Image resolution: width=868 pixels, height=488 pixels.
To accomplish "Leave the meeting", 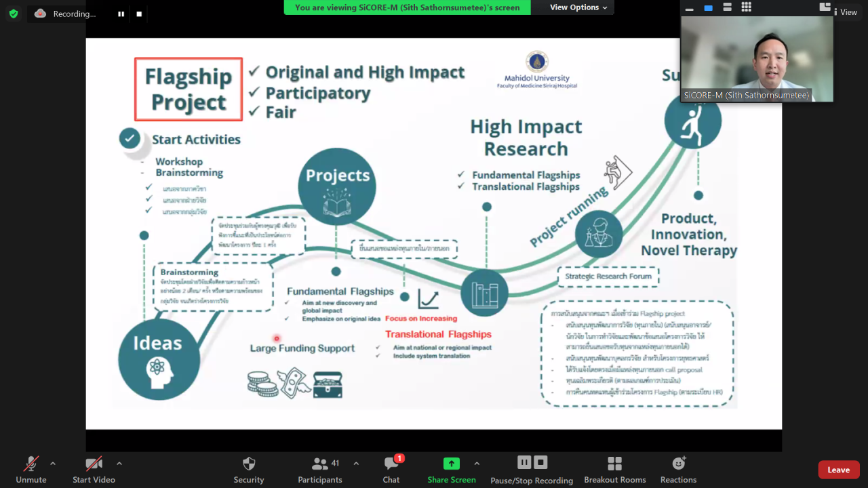I will point(838,470).
